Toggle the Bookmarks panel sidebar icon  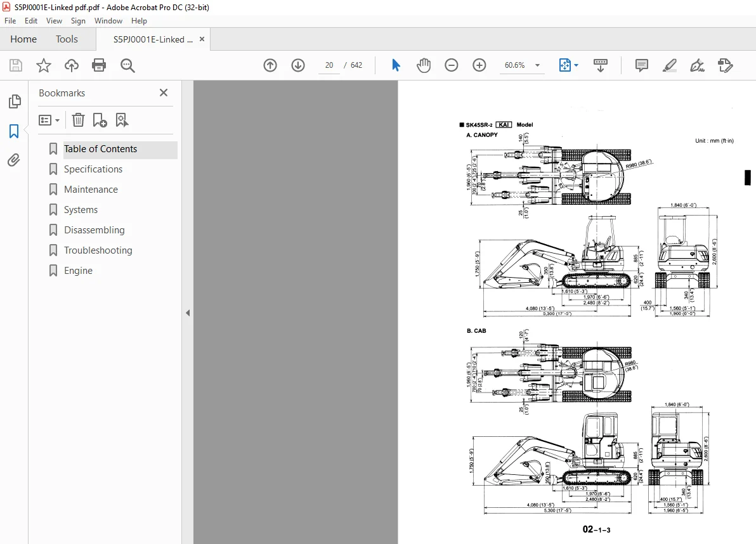click(x=14, y=131)
